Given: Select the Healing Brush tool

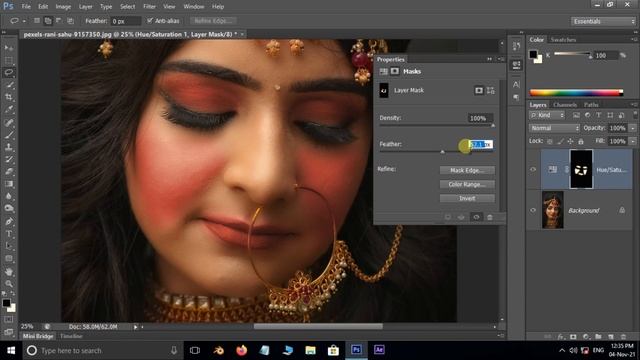Looking at the screenshot, I should (x=9, y=122).
